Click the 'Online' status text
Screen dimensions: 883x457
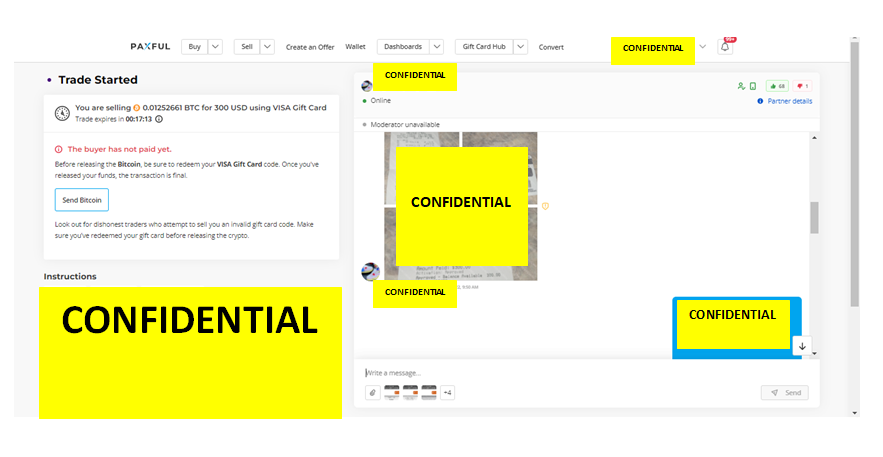[x=381, y=100]
